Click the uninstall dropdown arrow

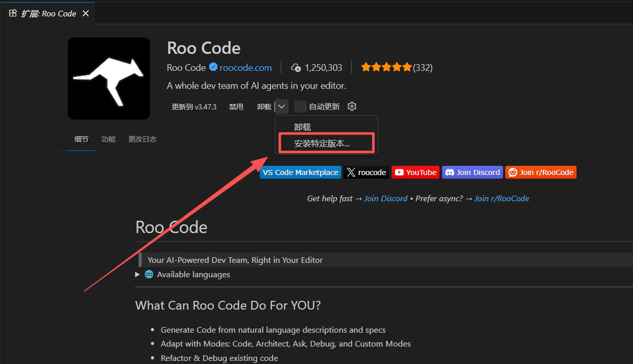(282, 107)
